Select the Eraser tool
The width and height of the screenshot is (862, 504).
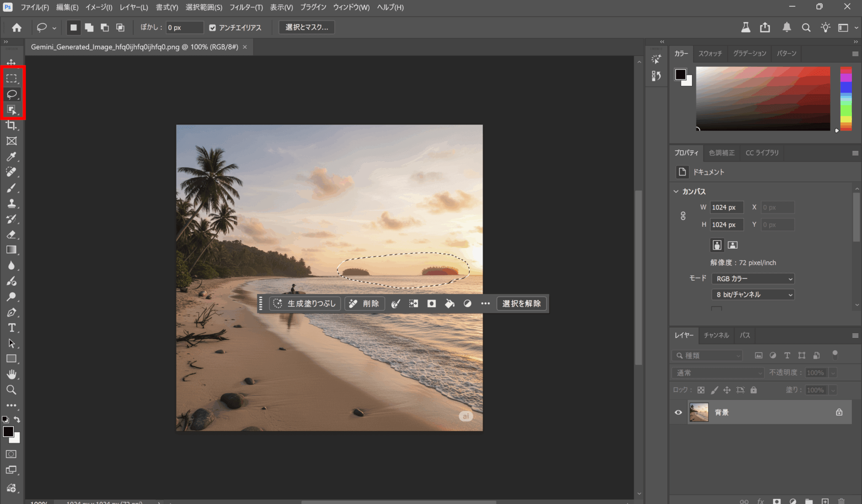coord(11,235)
